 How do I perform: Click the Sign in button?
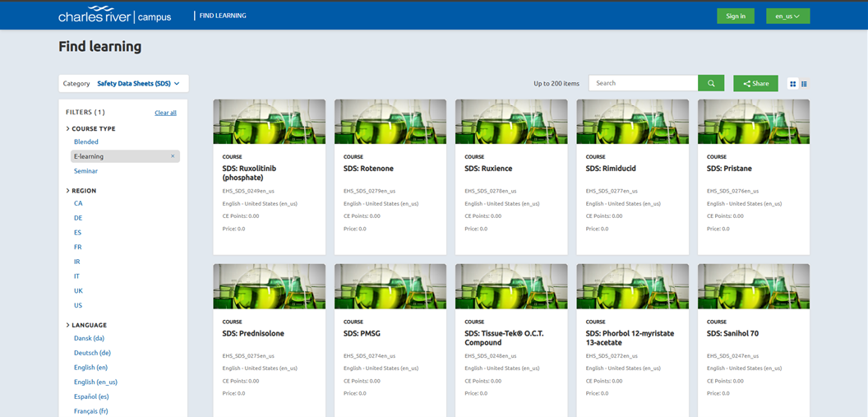[x=736, y=16]
